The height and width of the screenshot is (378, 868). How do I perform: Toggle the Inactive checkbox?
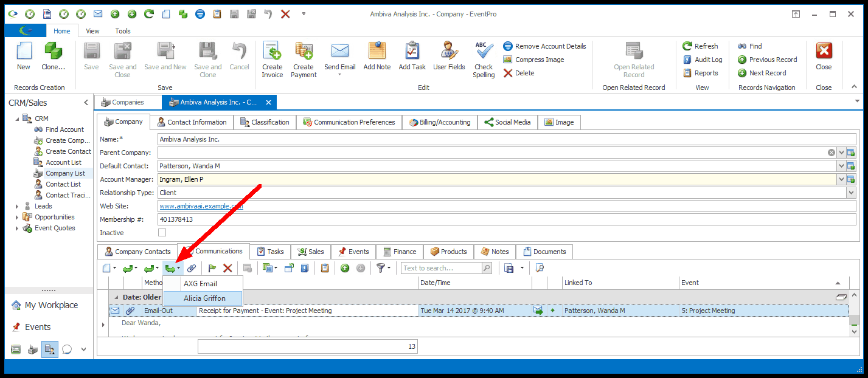click(x=162, y=233)
